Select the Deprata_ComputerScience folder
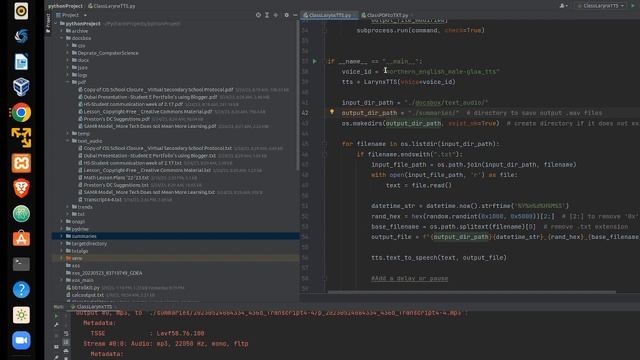The image size is (640, 360). click(108, 53)
